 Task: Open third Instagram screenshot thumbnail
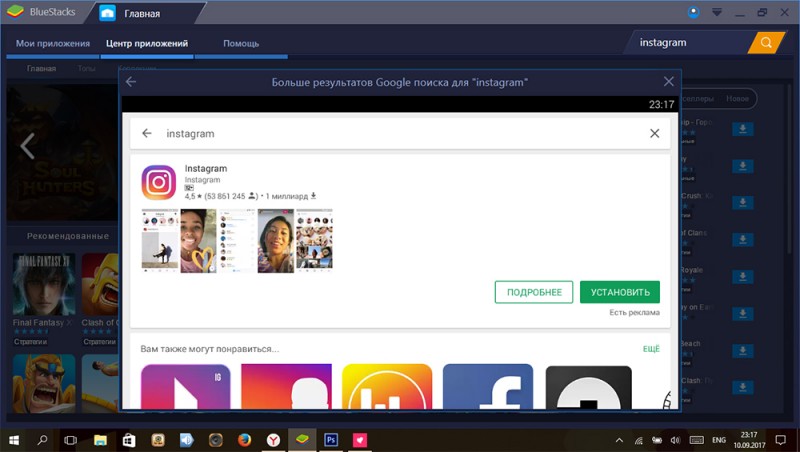[237, 240]
